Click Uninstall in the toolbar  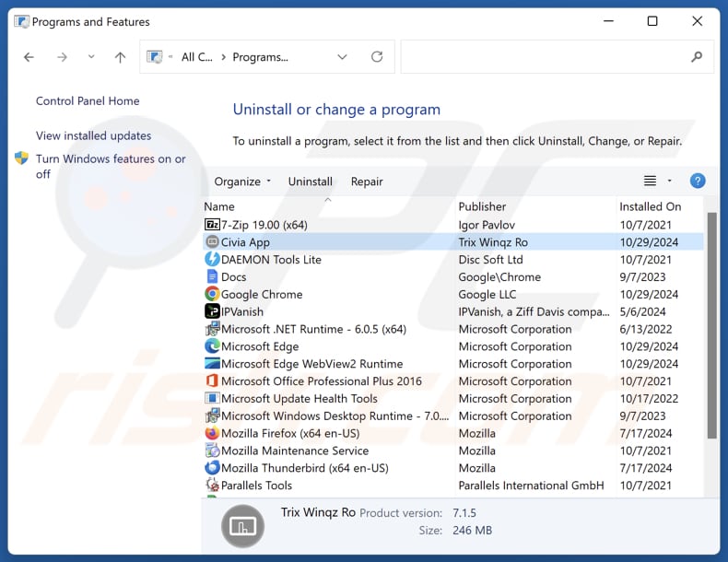tap(311, 181)
